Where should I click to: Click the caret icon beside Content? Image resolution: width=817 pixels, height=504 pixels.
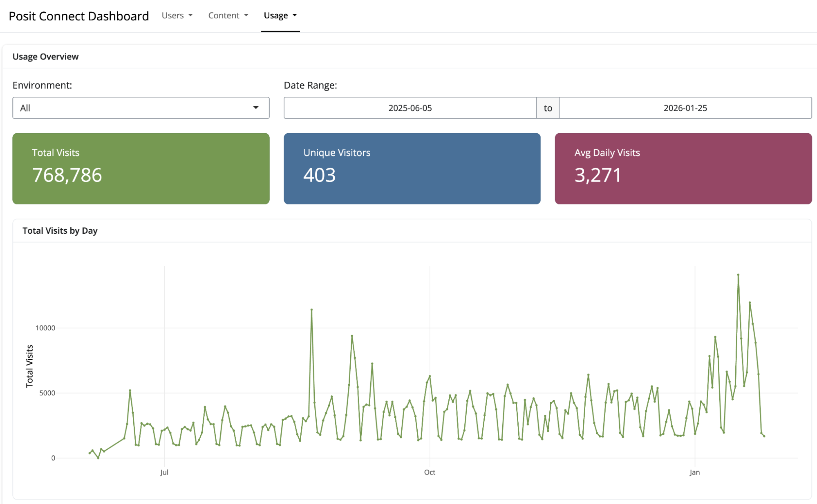(x=246, y=16)
